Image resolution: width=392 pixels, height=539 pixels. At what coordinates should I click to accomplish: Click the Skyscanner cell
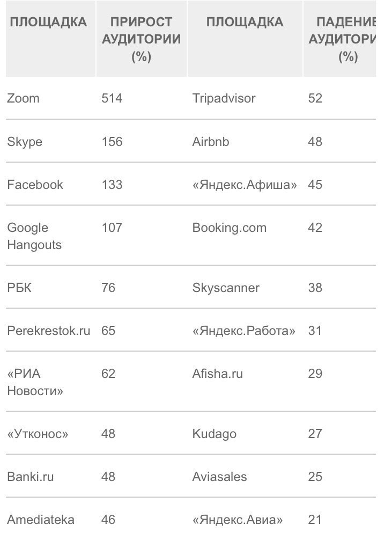[x=225, y=288]
